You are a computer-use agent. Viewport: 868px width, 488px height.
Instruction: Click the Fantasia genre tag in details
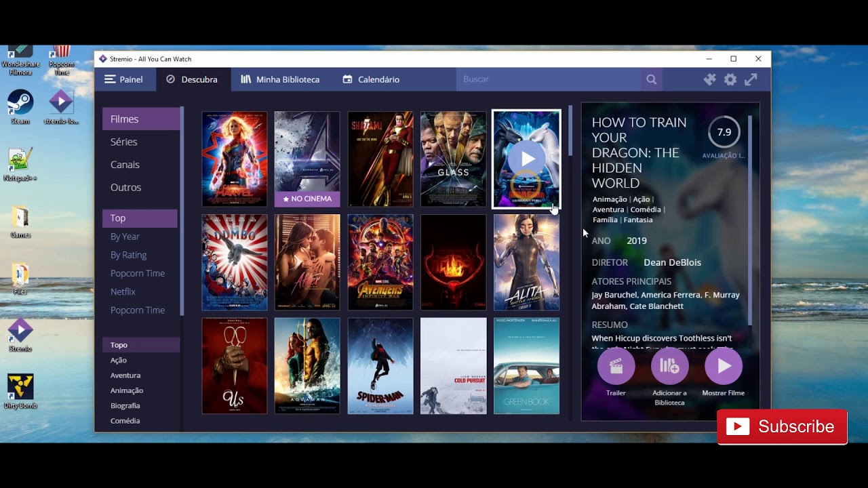pos(638,220)
